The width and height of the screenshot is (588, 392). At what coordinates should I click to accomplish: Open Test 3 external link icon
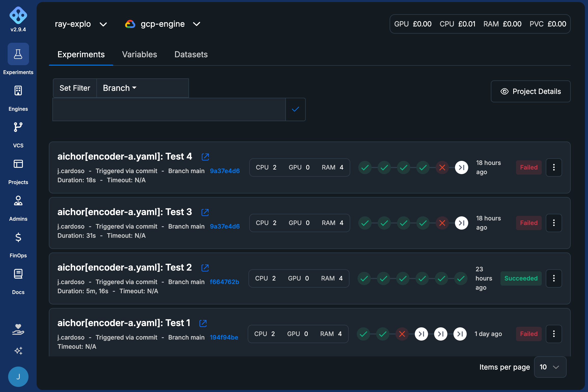coord(205,212)
